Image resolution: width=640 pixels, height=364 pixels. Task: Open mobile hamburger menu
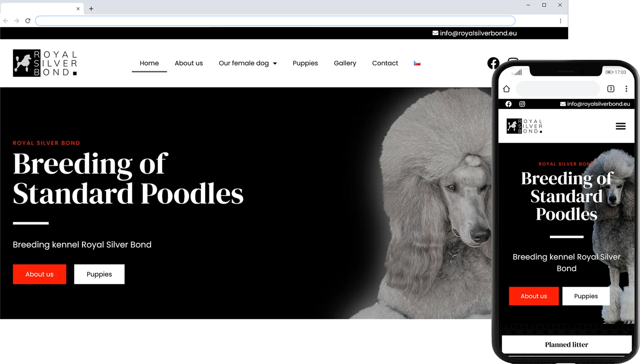click(620, 126)
